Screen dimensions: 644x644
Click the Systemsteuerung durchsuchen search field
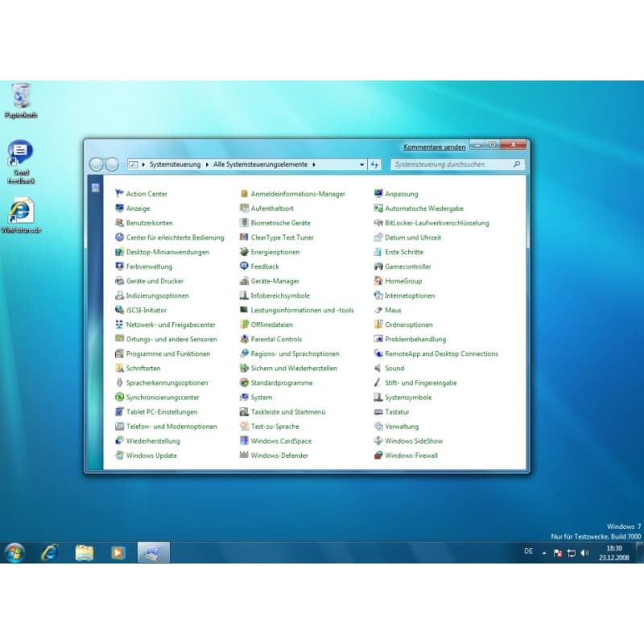[457, 164]
